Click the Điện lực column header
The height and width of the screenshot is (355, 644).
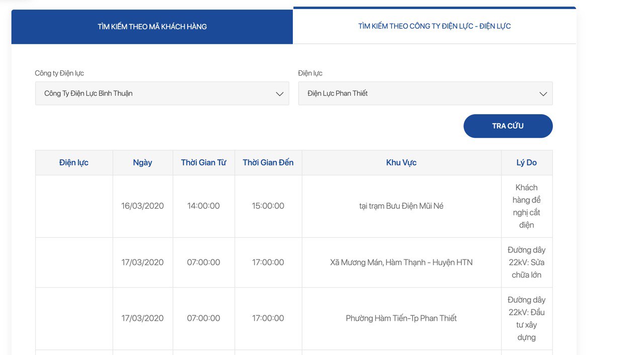[x=74, y=162]
